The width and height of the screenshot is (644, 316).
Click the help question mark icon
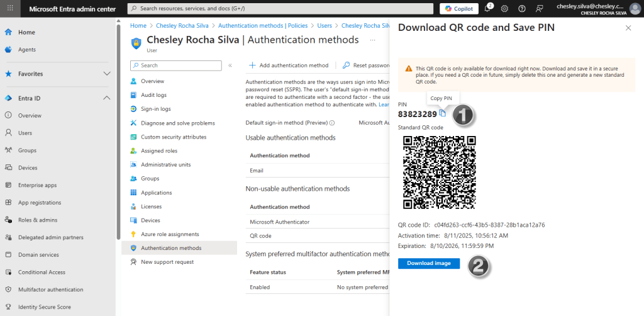point(522,9)
